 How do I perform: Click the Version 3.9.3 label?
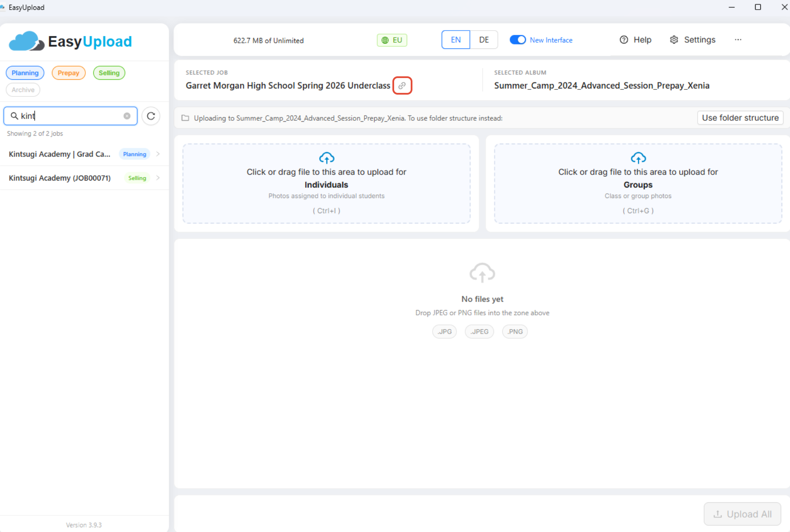pos(84,525)
